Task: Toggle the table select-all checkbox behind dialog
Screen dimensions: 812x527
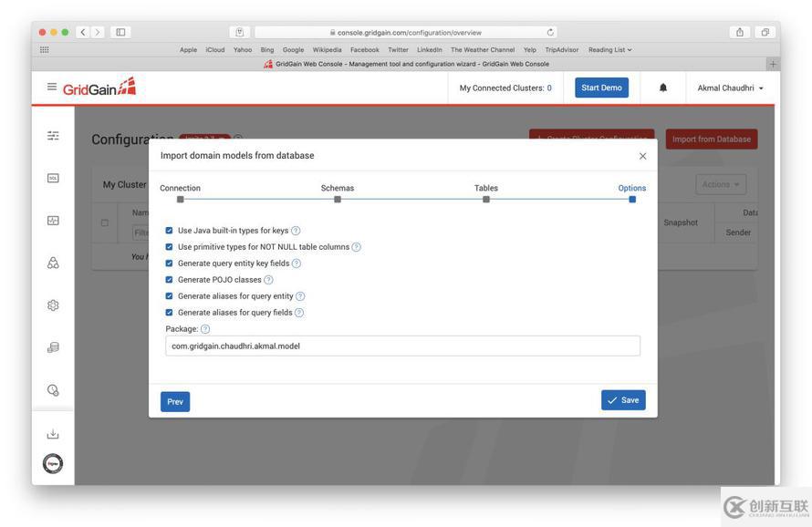Action: [x=105, y=222]
